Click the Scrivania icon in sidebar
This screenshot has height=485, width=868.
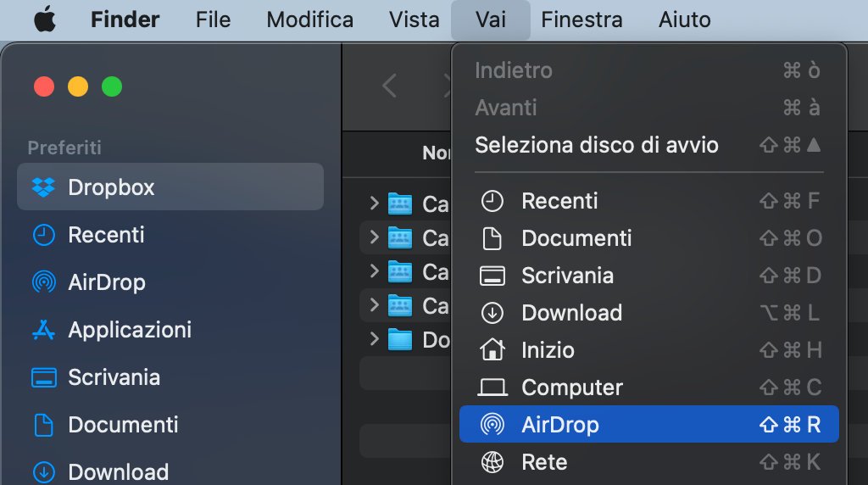point(44,377)
